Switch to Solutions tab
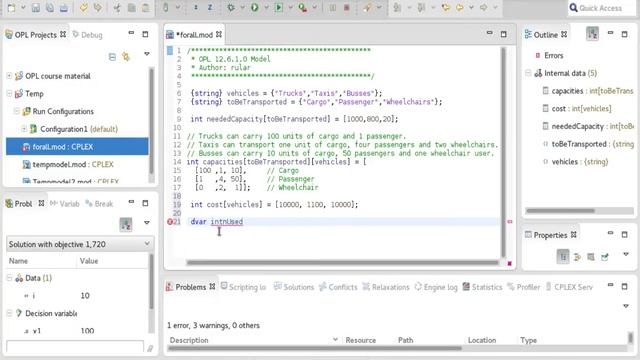640x360 pixels. pos(294,287)
